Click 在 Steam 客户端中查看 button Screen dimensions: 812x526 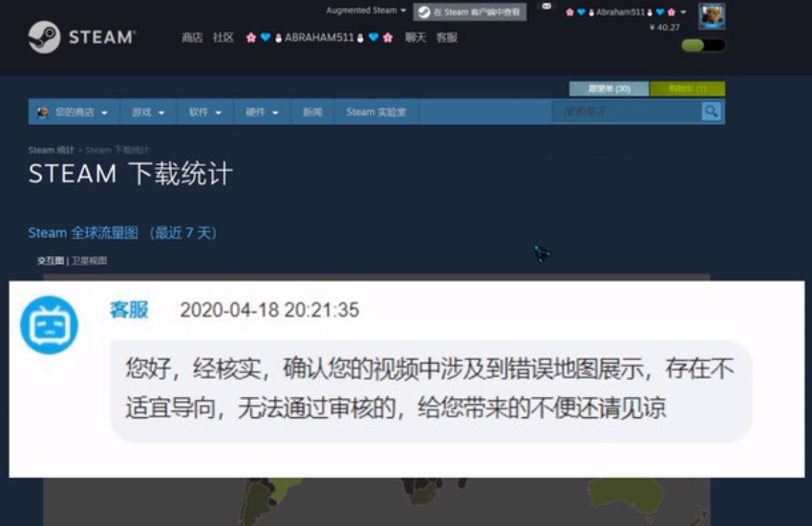pyautogui.click(x=470, y=11)
